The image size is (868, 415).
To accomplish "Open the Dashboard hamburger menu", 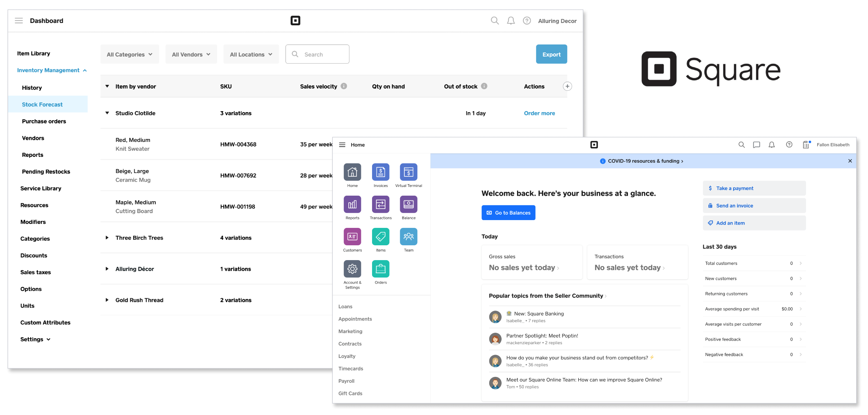I will [19, 21].
